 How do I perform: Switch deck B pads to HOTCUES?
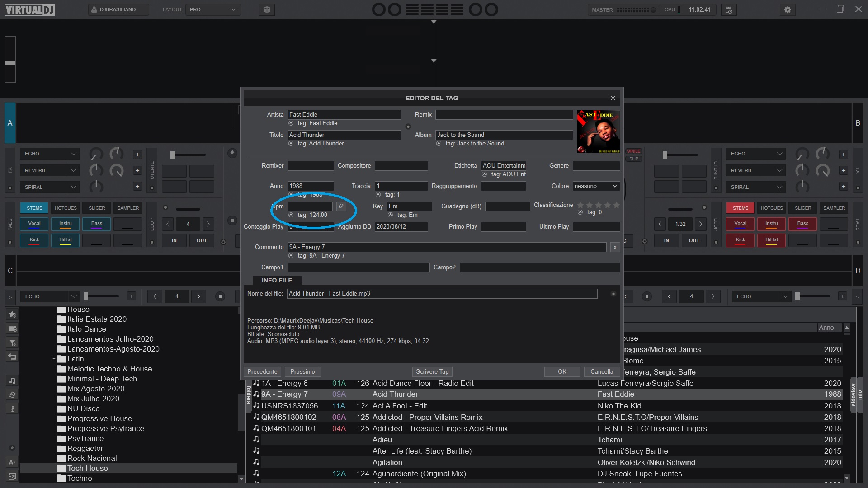(x=771, y=208)
